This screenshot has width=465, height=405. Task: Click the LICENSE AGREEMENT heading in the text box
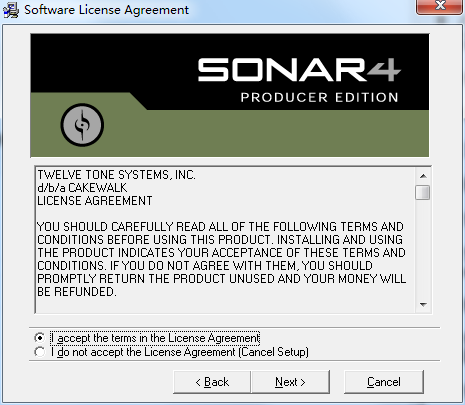pos(95,201)
